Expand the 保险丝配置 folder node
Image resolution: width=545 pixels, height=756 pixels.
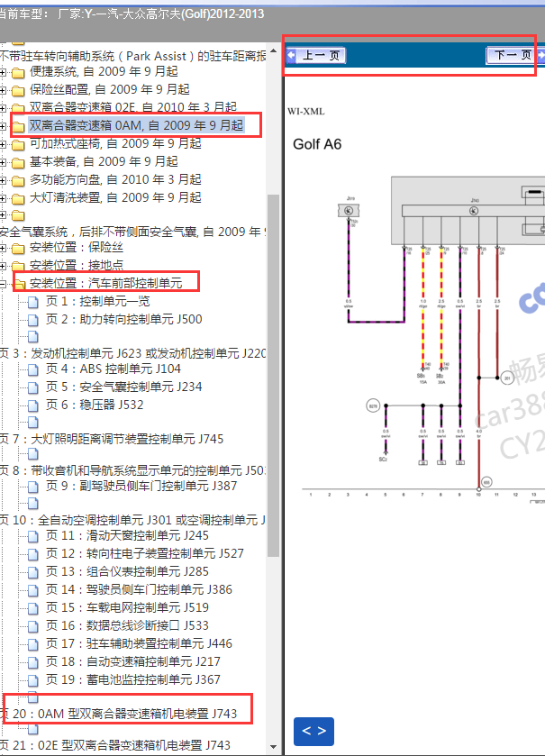[x=3, y=91]
